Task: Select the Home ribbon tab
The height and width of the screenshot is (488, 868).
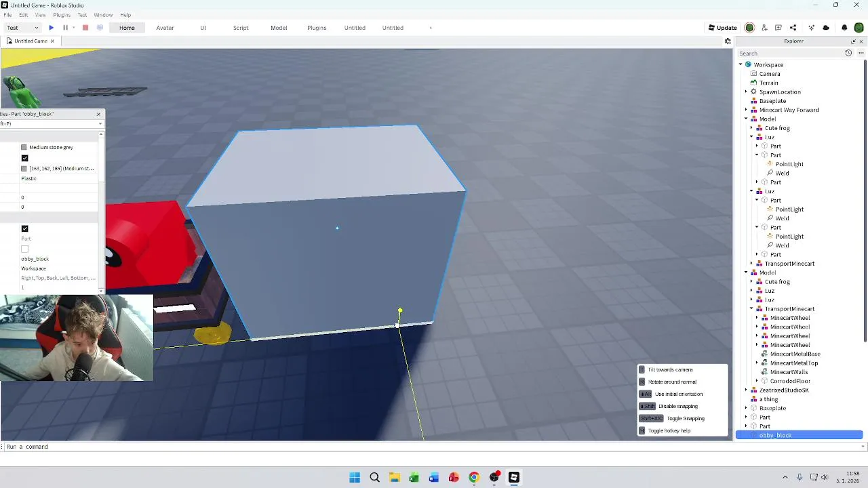Action: 127,28
